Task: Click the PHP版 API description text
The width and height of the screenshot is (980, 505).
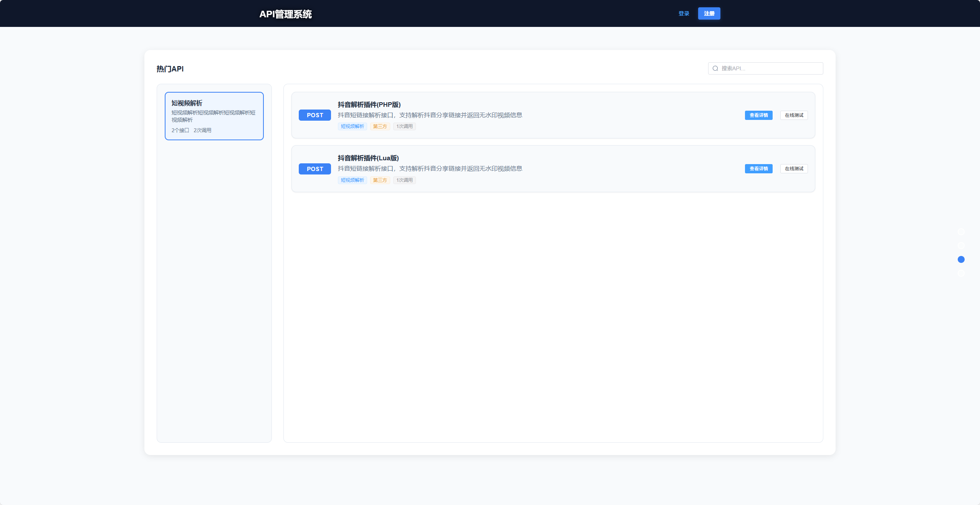Action: [430, 115]
